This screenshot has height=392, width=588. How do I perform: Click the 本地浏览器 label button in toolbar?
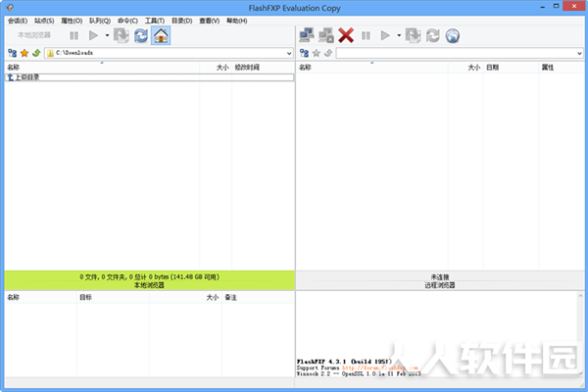[33, 35]
